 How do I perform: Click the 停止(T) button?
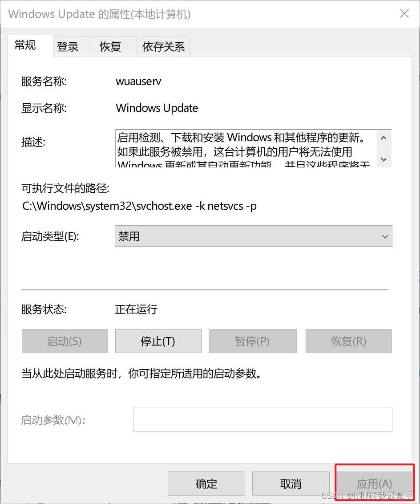click(x=158, y=341)
